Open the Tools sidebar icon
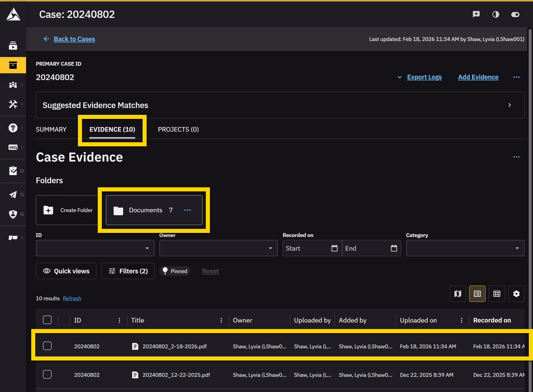Image resolution: width=533 pixels, height=392 pixels. (12, 104)
